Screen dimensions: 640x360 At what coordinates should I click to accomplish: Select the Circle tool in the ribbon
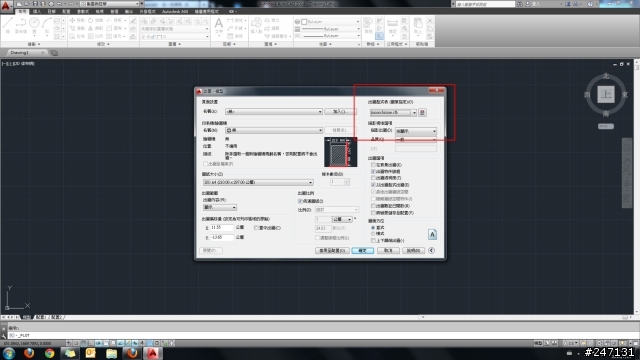tap(34, 24)
